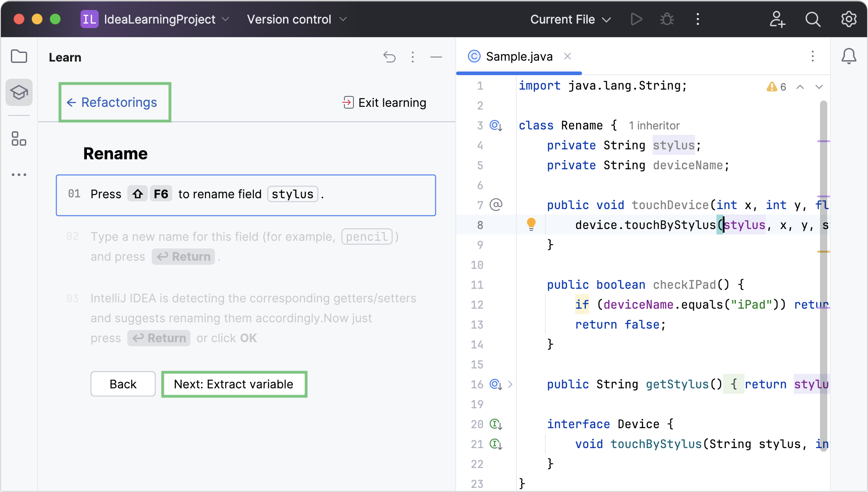Close the Sample.java tab
The width and height of the screenshot is (868, 492).
click(x=568, y=56)
